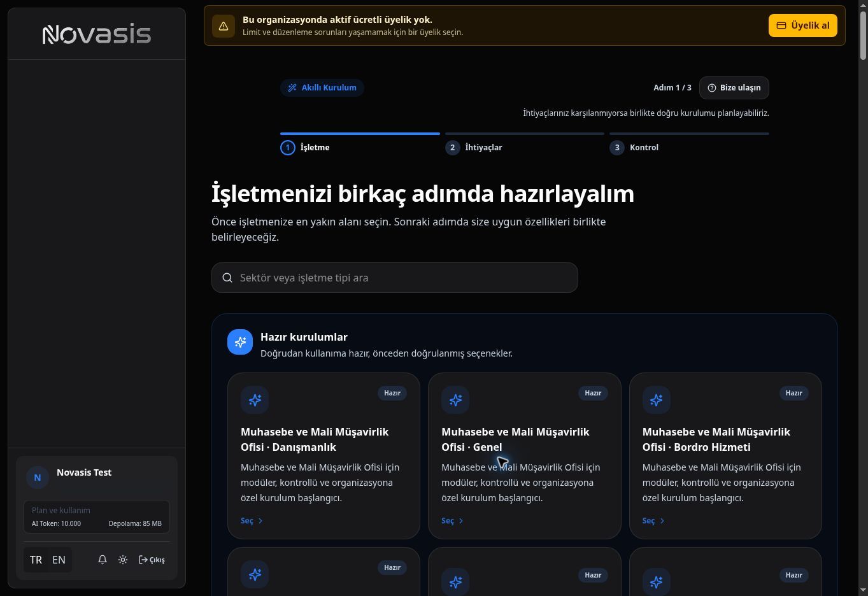
Task: Click the Depolama: 85 MB value
Action: (x=135, y=523)
